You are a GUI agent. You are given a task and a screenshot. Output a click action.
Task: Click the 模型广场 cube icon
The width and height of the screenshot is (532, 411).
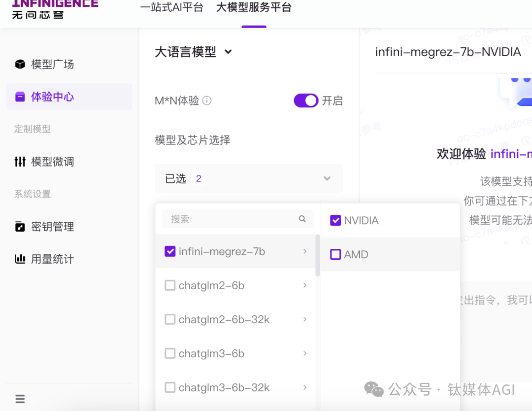20,65
